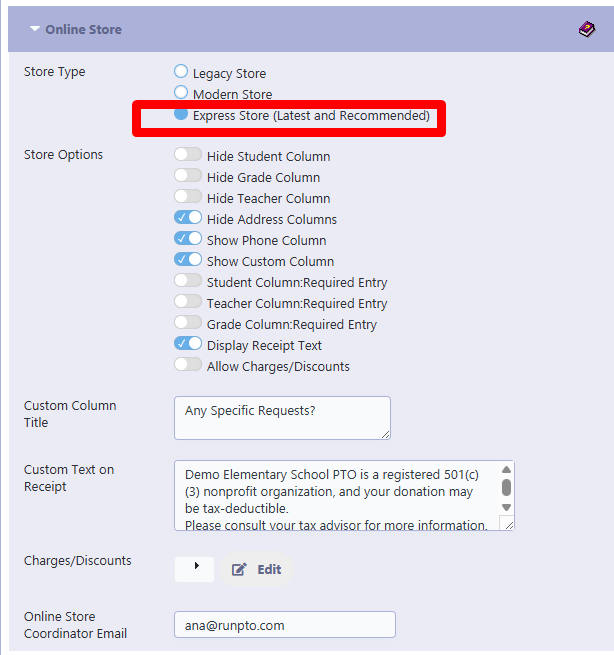This screenshot has height=655, width=614.
Task: Enable Hide Student Column toggle
Action: click(x=188, y=155)
